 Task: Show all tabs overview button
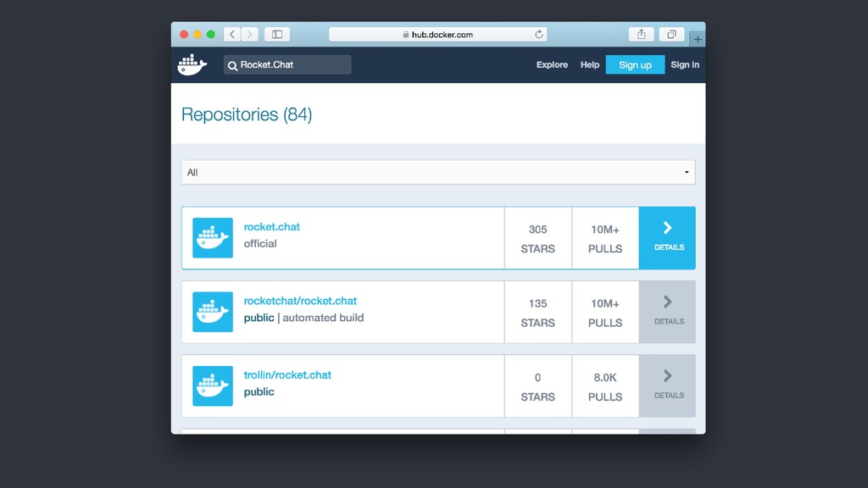coord(671,34)
